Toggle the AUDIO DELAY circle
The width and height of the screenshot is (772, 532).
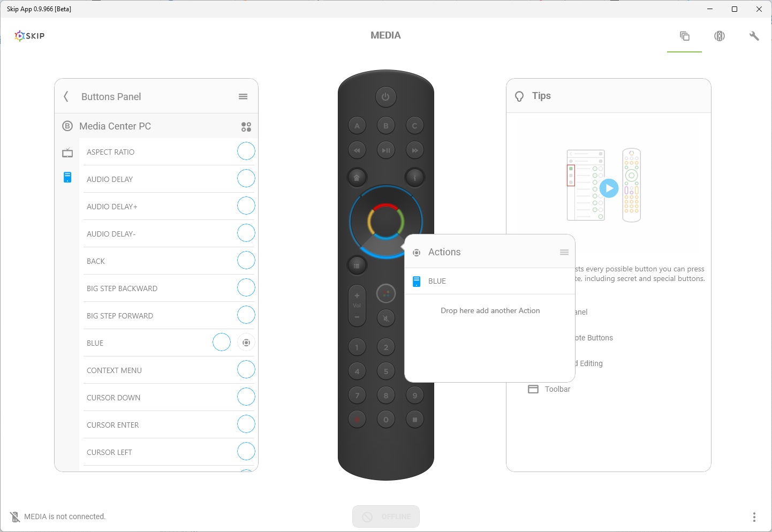click(246, 179)
